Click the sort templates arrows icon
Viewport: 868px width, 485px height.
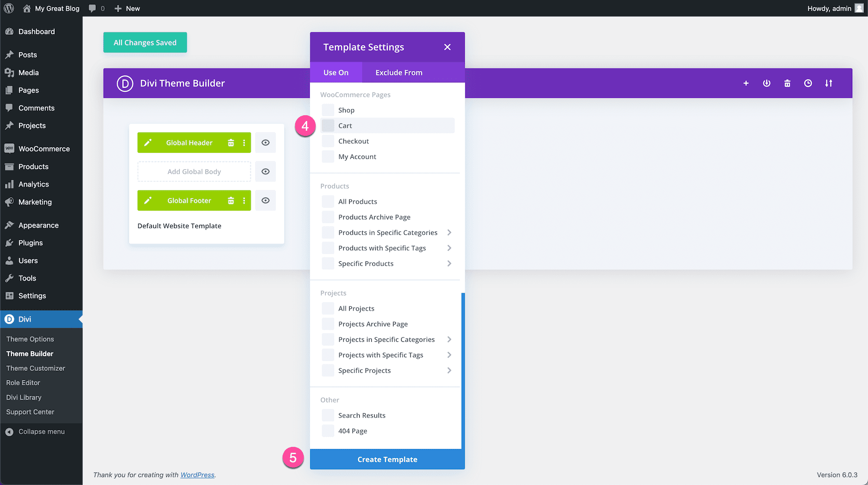[x=828, y=83]
